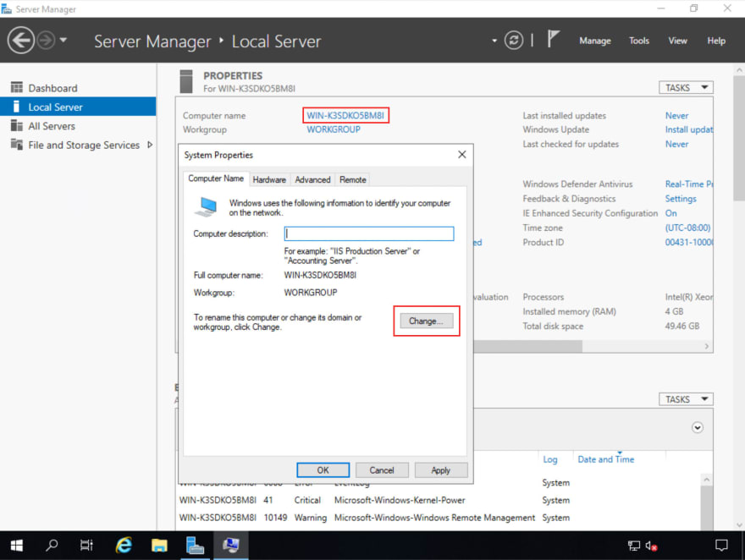Click horizontal scrollbar under properties panel

[528, 347]
